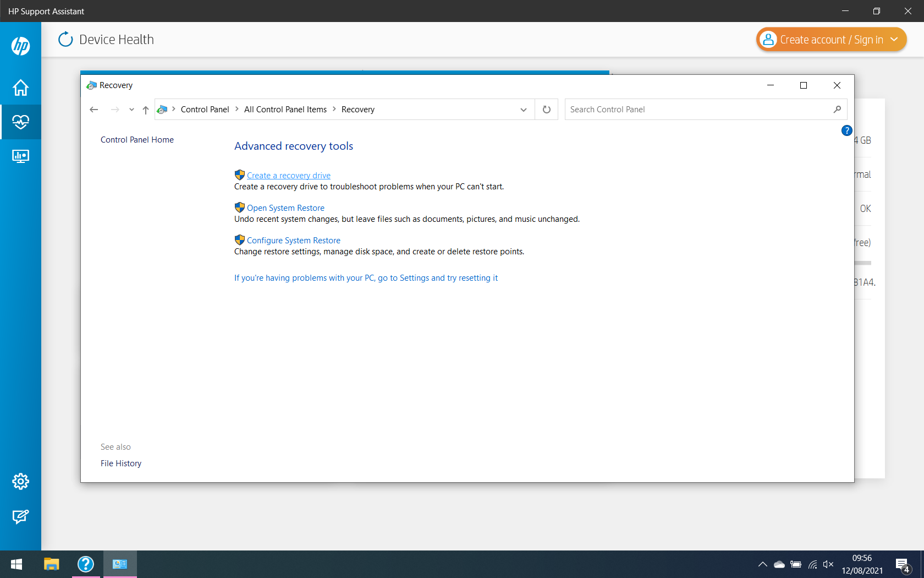Click the shield icon beside Configure System Restore
The width and height of the screenshot is (924, 578).
click(240, 240)
